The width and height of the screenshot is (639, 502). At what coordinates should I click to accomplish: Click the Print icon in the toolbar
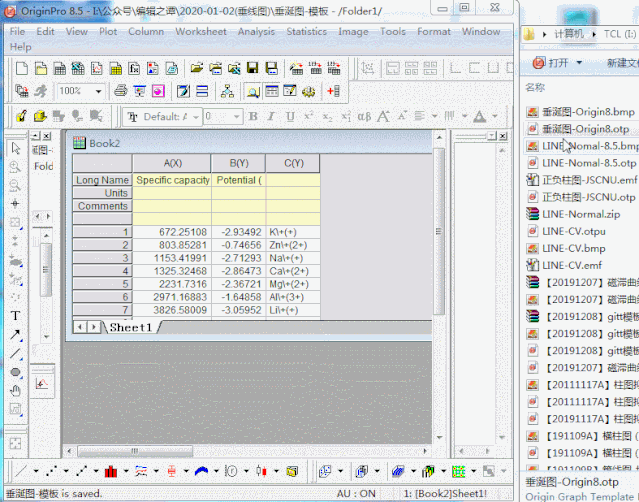click(x=120, y=91)
